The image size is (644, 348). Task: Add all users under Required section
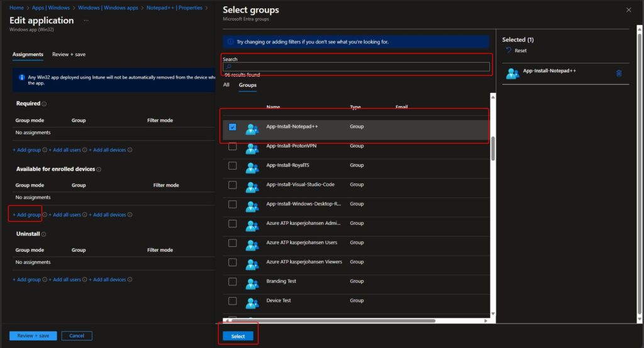(x=65, y=150)
